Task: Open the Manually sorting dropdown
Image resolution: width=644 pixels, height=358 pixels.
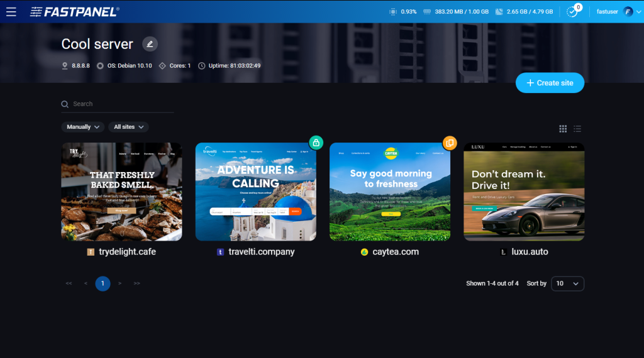Action: coord(83,127)
